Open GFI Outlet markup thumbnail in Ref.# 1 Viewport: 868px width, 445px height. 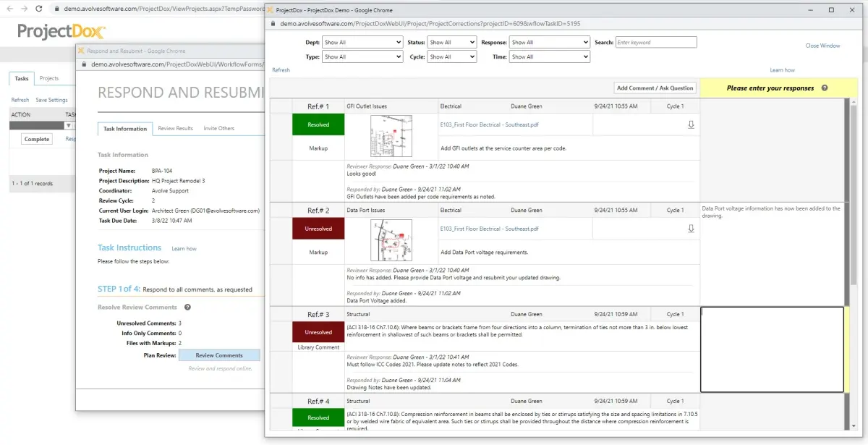tap(391, 136)
